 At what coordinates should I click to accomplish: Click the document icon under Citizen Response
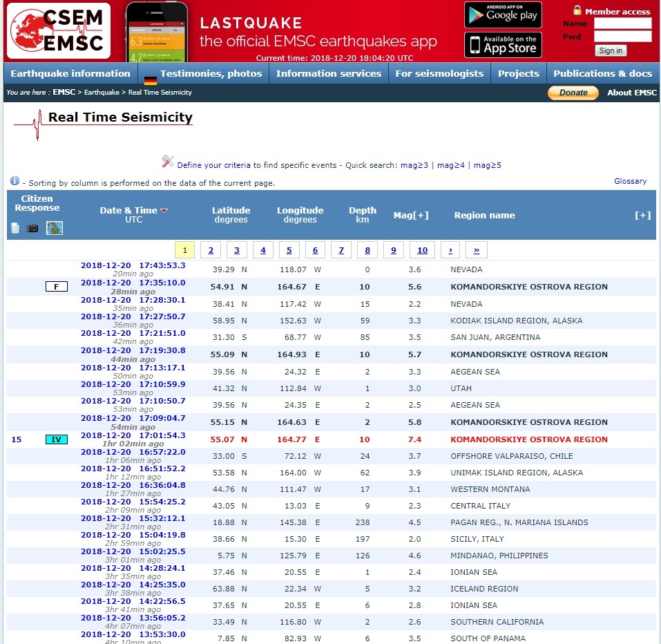click(x=15, y=228)
